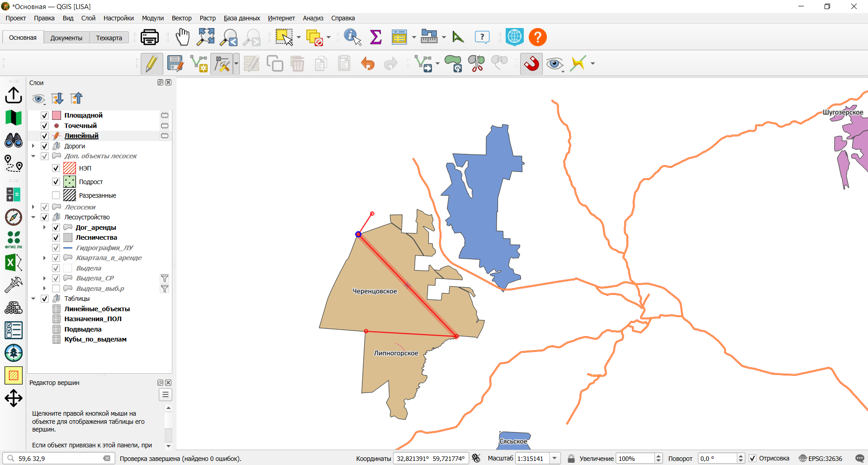Clear the locator search field
This screenshot has height=465, width=868.
click(x=107, y=458)
